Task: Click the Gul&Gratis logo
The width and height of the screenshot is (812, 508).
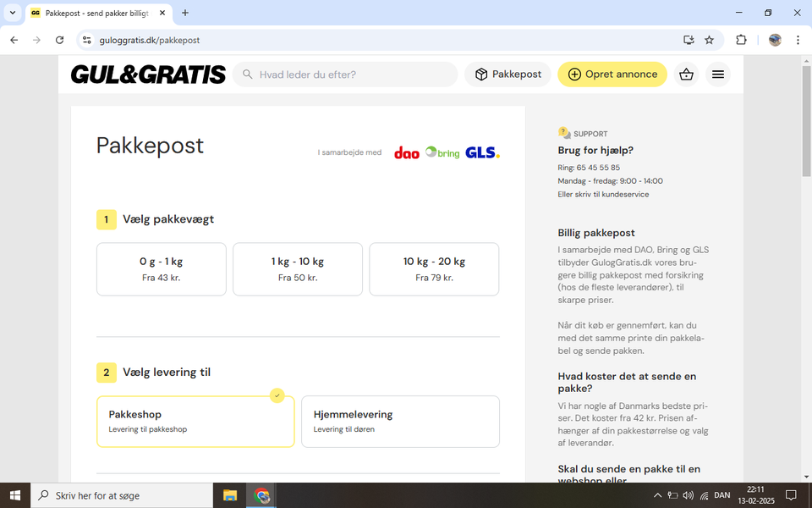Action: click(148, 75)
